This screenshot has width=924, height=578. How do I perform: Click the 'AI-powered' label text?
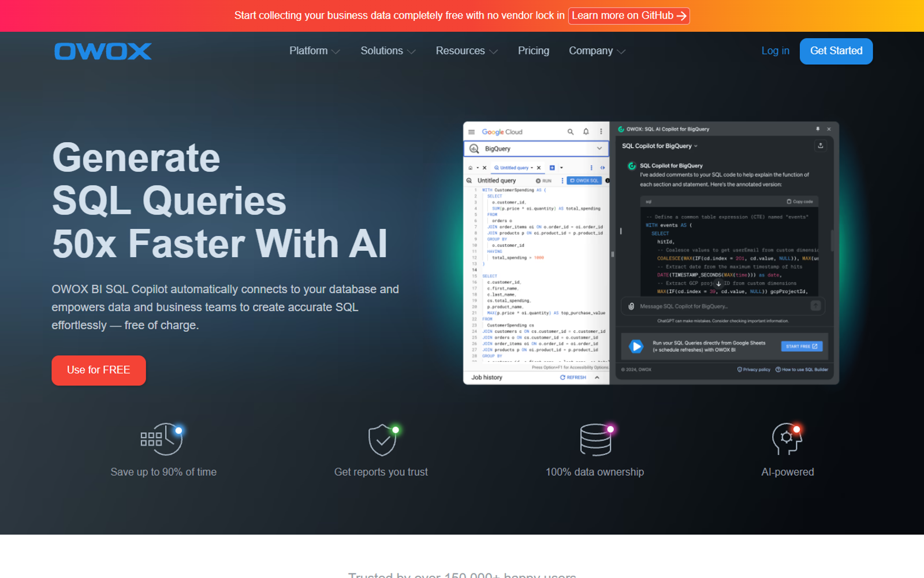point(788,472)
